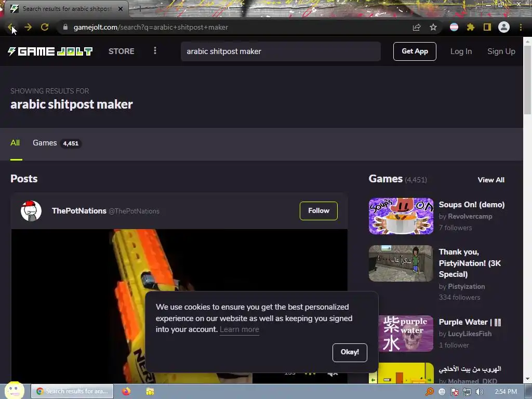Open the Soups On! (demo) title
This screenshot has height=399, width=532.
coord(472,205)
